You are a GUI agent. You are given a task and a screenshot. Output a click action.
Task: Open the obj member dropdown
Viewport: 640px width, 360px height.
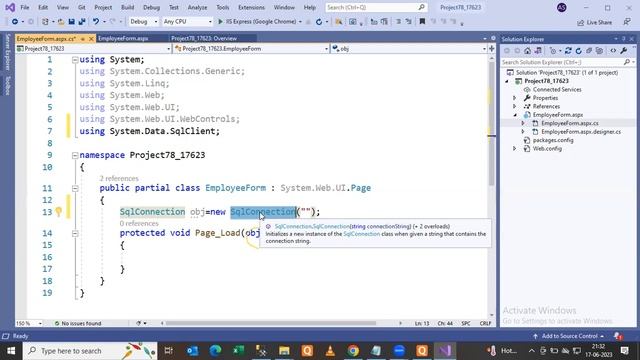[x=409, y=49]
